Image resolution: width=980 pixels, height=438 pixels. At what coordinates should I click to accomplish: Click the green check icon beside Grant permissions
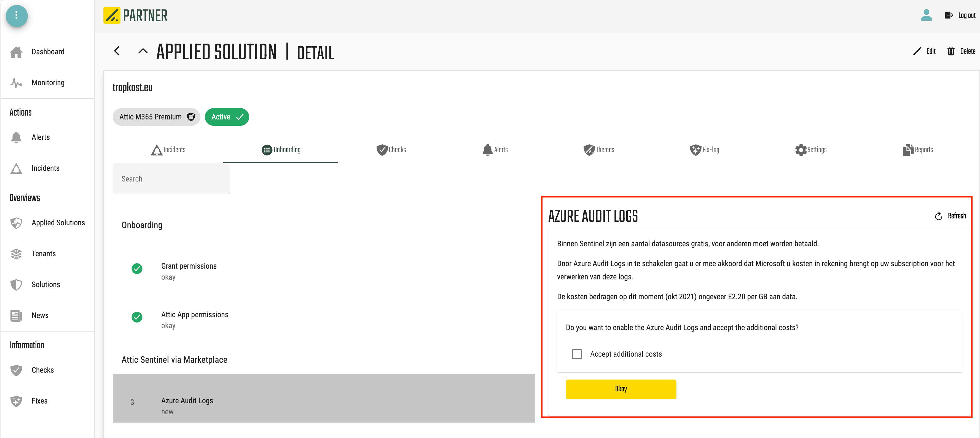(x=137, y=269)
